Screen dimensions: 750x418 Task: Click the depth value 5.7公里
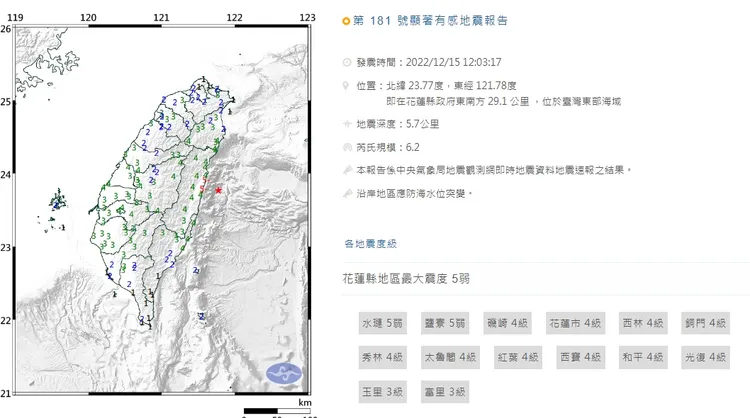(x=422, y=124)
